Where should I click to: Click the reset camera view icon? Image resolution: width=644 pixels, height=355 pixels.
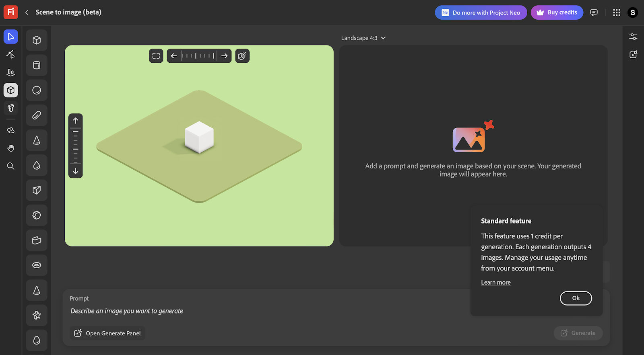(242, 56)
